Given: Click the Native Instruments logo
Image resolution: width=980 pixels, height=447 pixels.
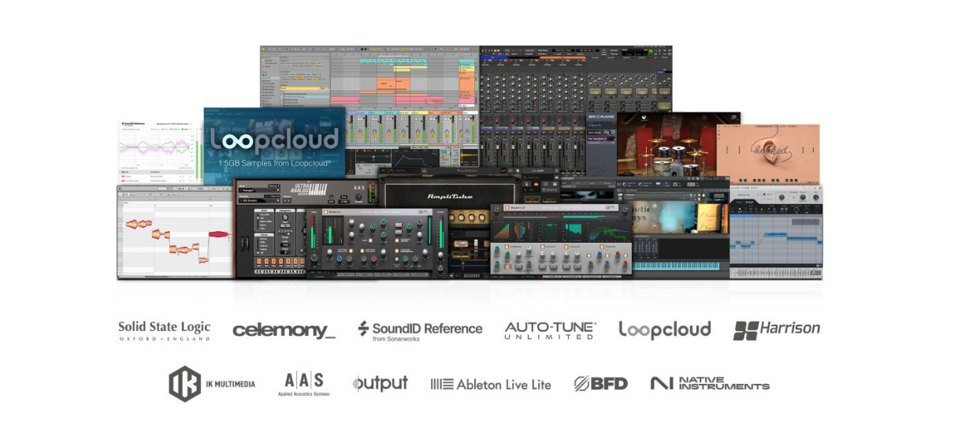Looking at the screenshot, I should coord(710,384).
